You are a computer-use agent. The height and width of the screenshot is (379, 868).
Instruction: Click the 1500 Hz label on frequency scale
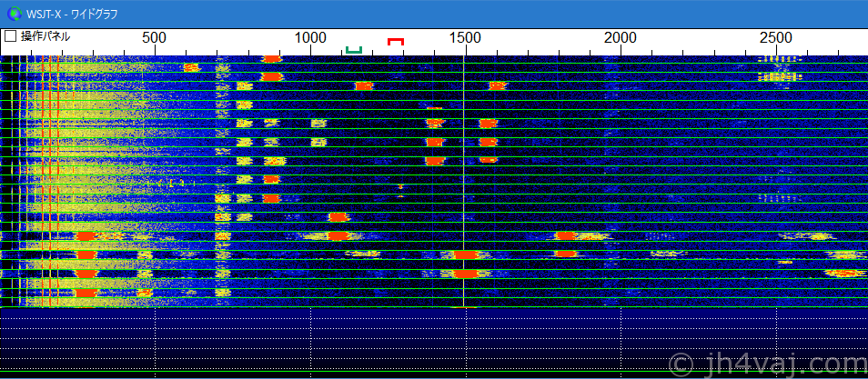(x=465, y=37)
